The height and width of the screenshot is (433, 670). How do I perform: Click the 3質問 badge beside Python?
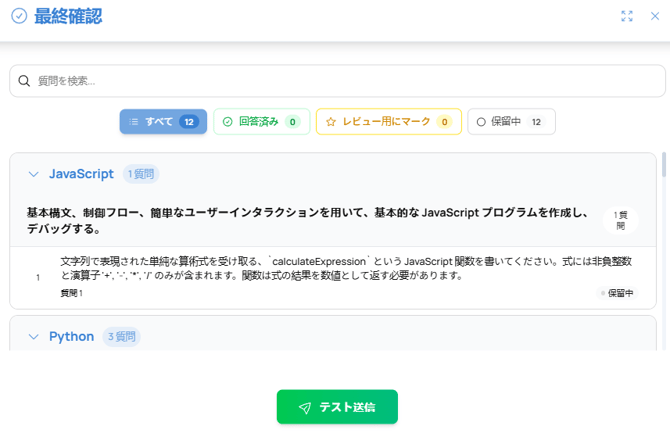(x=123, y=337)
